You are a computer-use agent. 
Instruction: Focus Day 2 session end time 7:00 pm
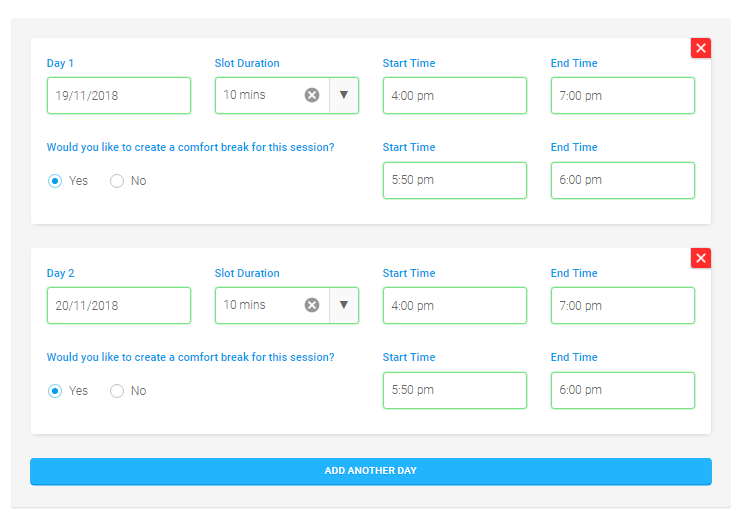click(x=623, y=305)
